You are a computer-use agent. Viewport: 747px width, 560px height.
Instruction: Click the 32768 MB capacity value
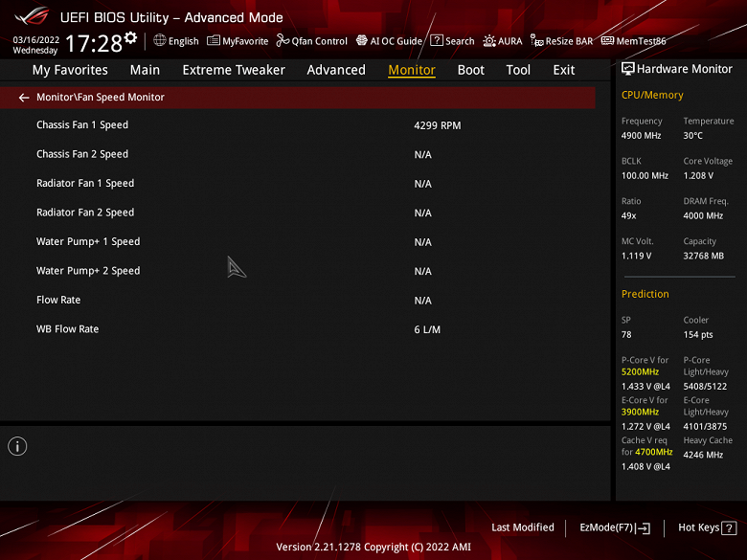(x=703, y=256)
